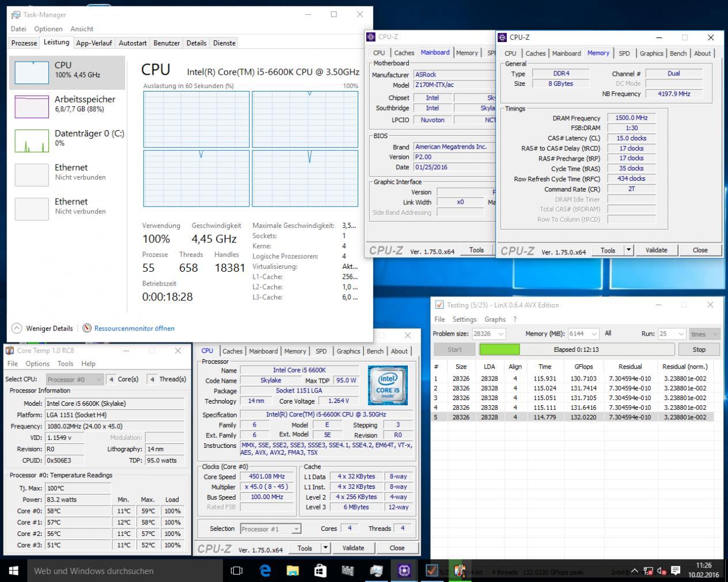Open Task View on the taskbar
This screenshot has height=582, width=728.
point(236,570)
